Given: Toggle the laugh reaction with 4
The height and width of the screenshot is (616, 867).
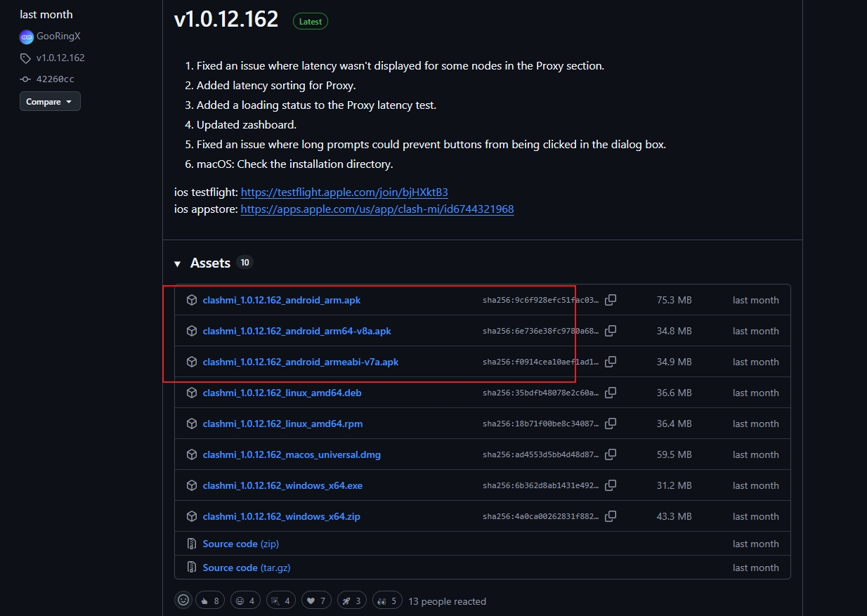Looking at the screenshot, I should coord(245,601).
